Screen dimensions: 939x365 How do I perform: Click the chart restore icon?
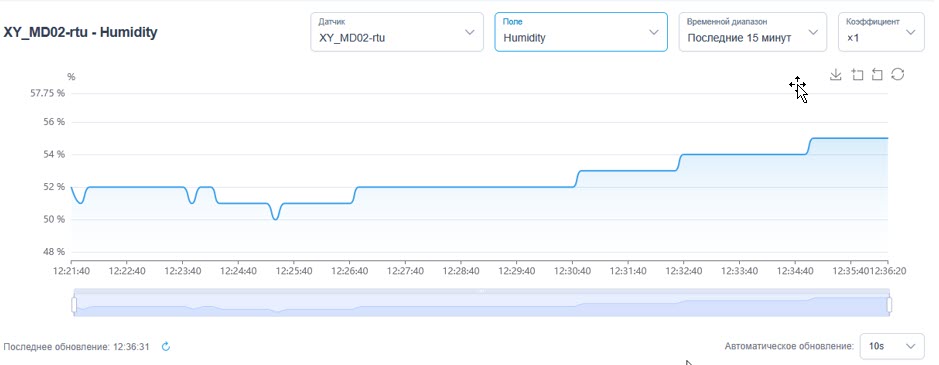click(x=897, y=74)
